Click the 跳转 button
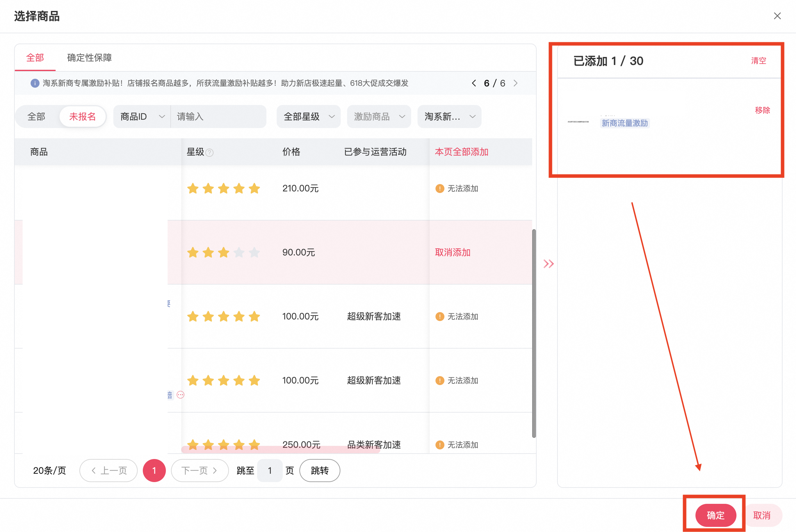Image resolution: width=796 pixels, height=532 pixels. coord(320,471)
